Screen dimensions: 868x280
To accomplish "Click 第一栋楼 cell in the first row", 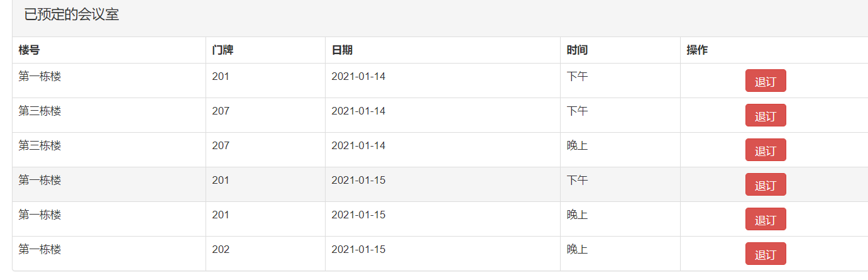I will (40, 77).
